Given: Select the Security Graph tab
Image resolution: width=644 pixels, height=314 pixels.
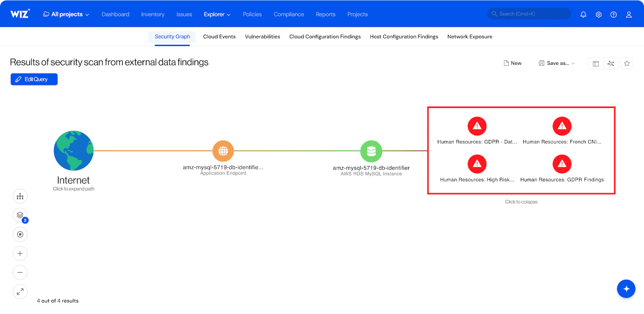Looking at the screenshot, I should 172,37.
